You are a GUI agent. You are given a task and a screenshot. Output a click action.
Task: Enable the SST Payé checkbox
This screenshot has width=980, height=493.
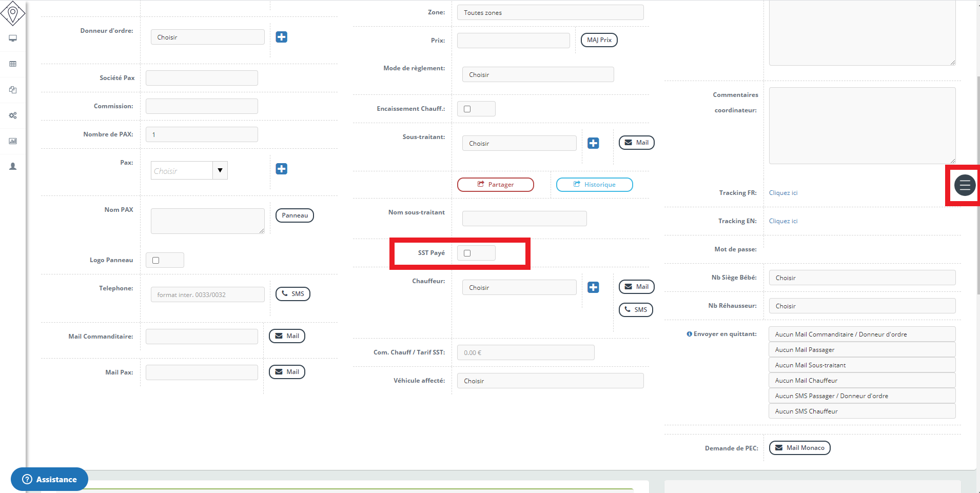[x=467, y=253]
